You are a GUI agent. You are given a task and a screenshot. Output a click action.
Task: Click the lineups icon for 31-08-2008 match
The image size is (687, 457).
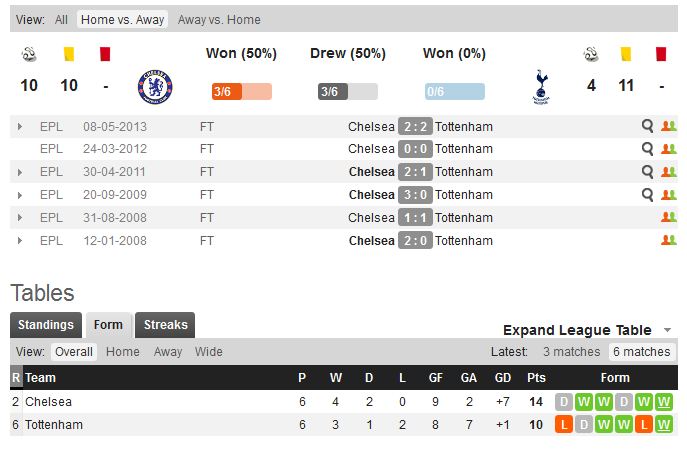pyautogui.click(x=669, y=217)
